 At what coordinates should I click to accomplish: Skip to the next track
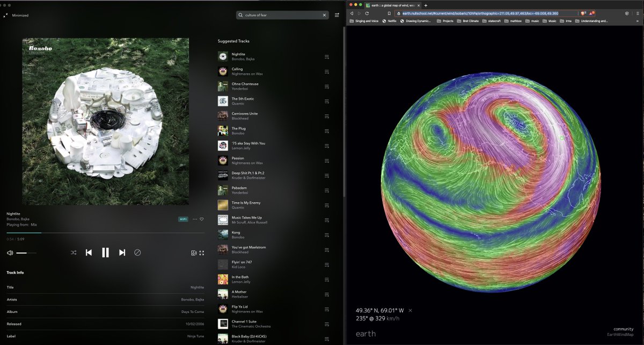click(x=122, y=253)
